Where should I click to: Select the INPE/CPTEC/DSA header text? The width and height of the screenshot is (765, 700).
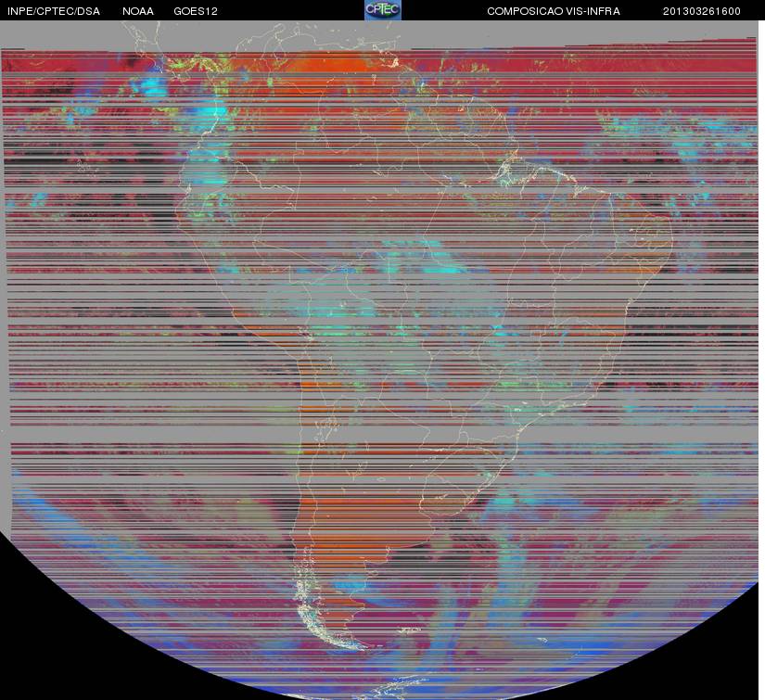pos(54,11)
